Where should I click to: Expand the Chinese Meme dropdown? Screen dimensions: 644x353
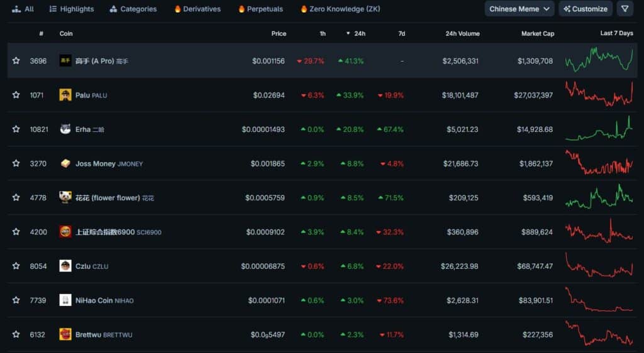pos(519,9)
